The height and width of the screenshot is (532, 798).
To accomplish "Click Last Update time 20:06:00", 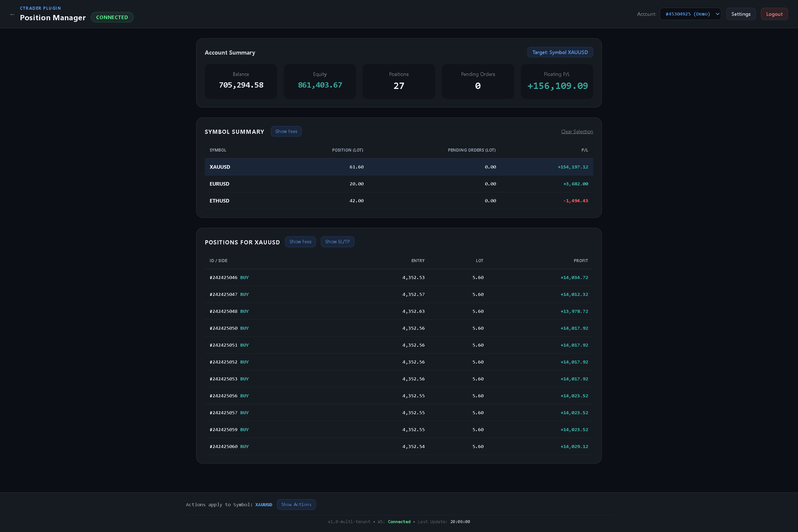I will (460, 522).
